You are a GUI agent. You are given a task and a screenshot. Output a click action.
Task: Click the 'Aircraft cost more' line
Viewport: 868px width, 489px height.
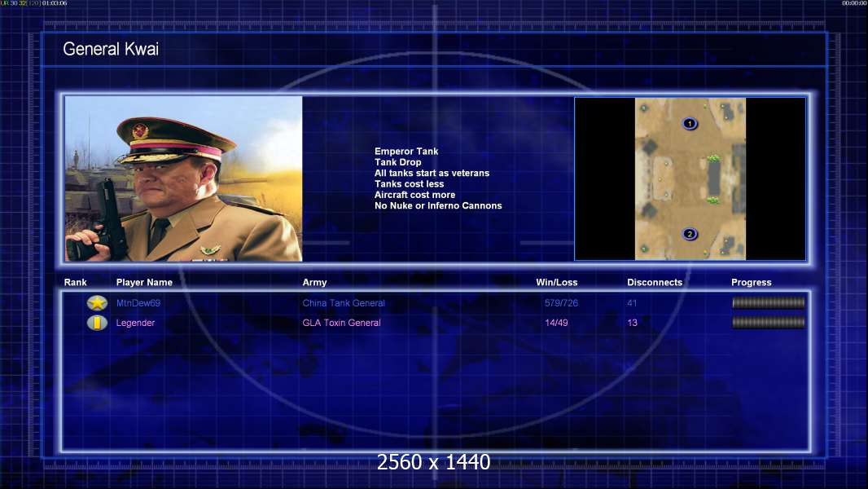pos(414,195)
